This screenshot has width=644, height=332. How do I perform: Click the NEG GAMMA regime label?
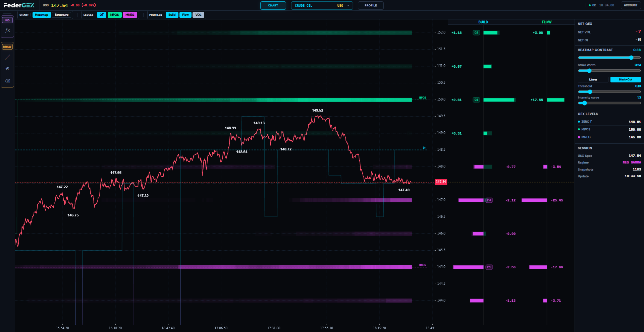(632, 162)
